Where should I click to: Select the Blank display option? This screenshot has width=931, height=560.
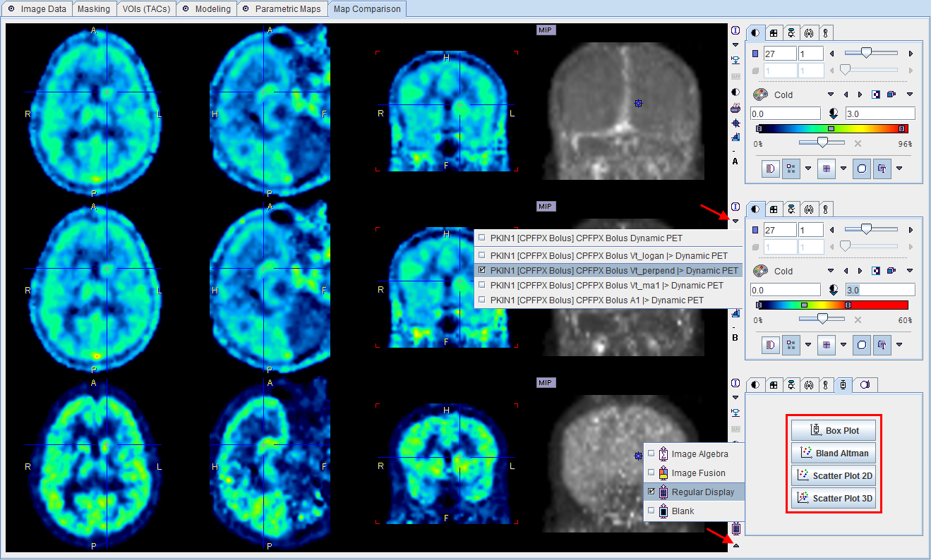694,511
